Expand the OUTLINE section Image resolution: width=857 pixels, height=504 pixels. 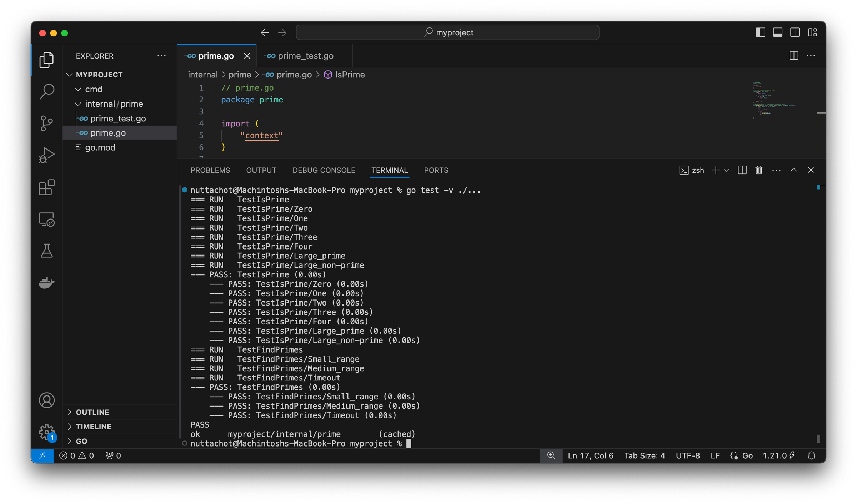pyautogui.click(x=92, y=412)
